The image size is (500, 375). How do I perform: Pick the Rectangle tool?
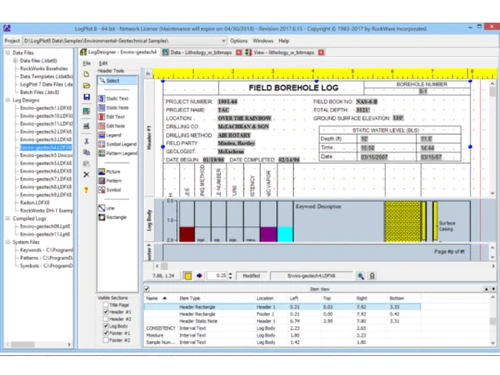[113, 217]
